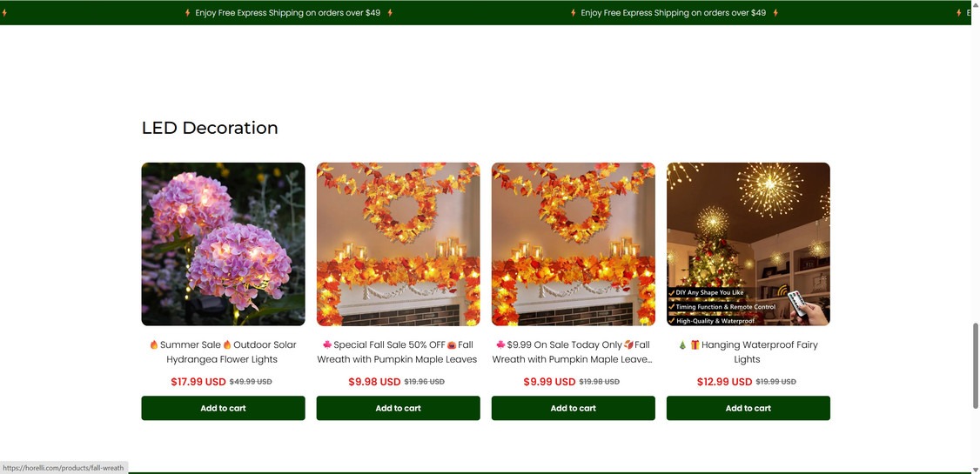Image resolution: width=980 pixels, height=474 pixels.
Task: Click the fire emoji before Summer Sale
Action: click(154, 344)
